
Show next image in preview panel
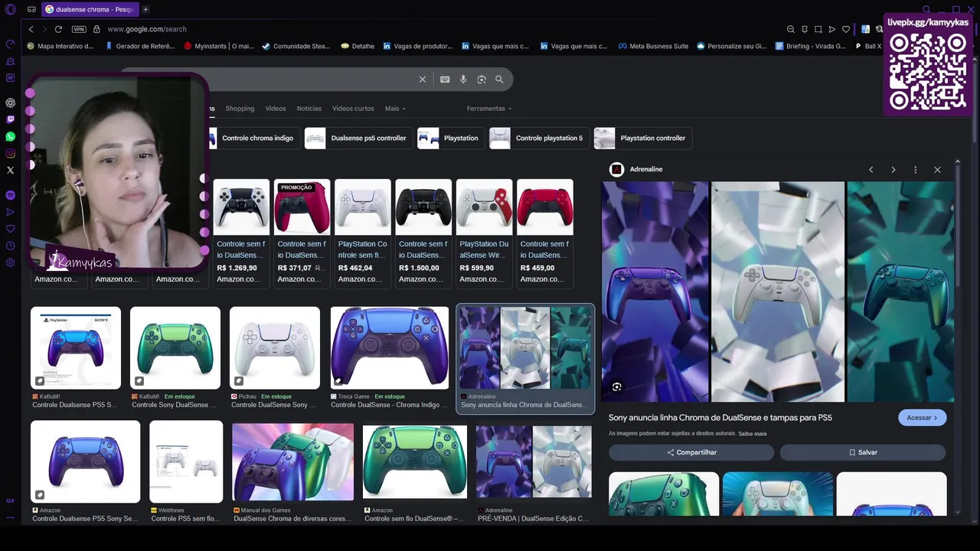pyautogui.click(x=893, y=170)
